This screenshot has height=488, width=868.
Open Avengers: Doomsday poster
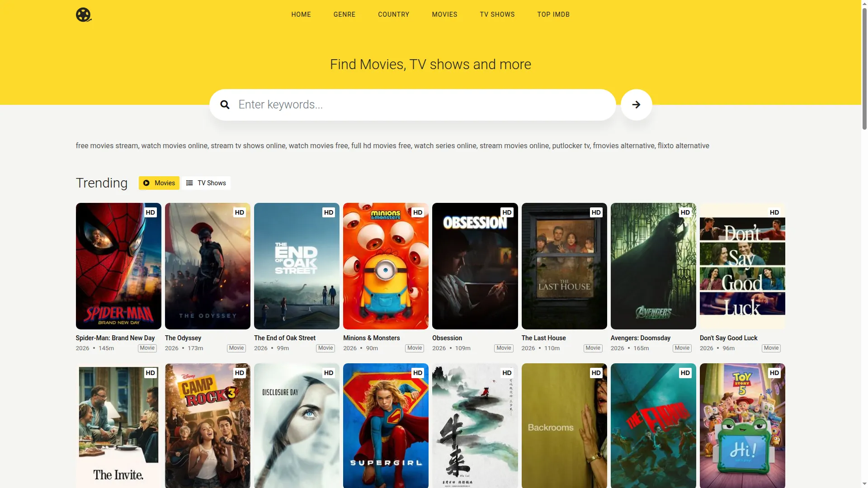(x=653, y=266)
